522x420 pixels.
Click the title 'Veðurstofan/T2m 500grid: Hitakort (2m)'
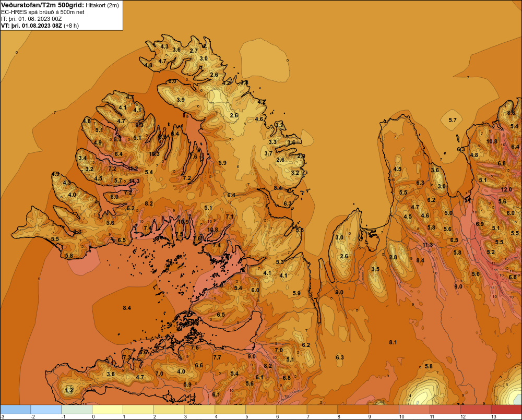pos(60,5)
